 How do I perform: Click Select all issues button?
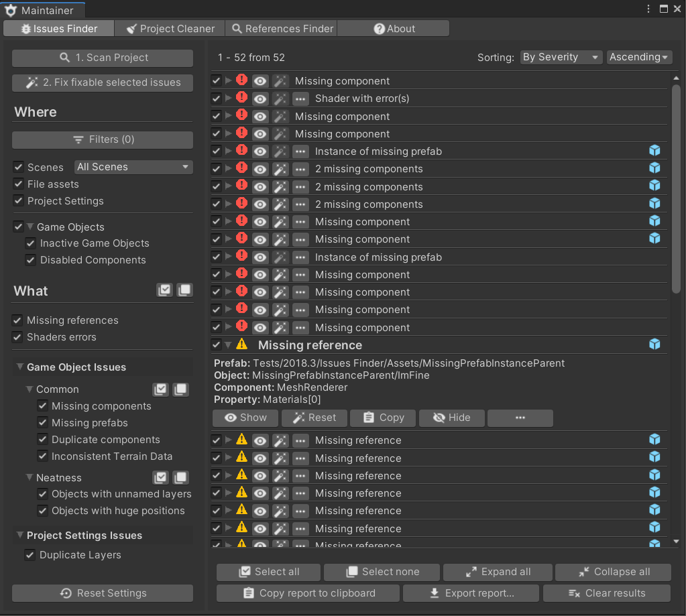269,572
